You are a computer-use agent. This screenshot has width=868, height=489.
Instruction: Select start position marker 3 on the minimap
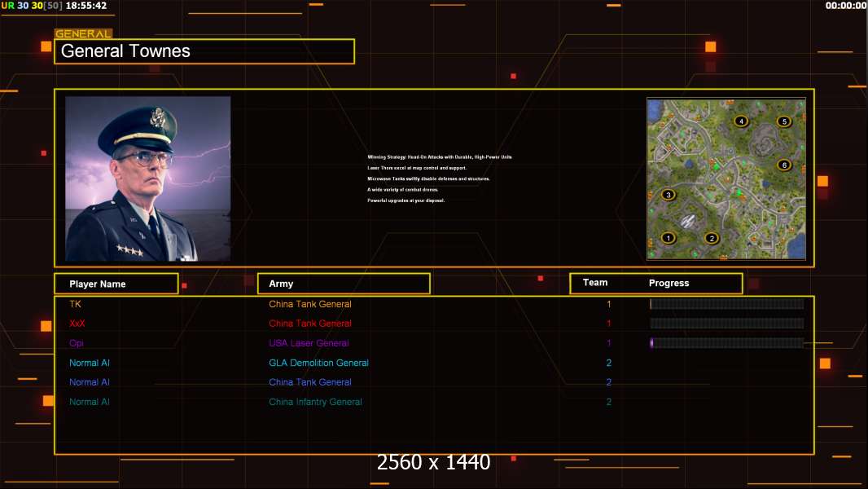click(x=669, y=195)
